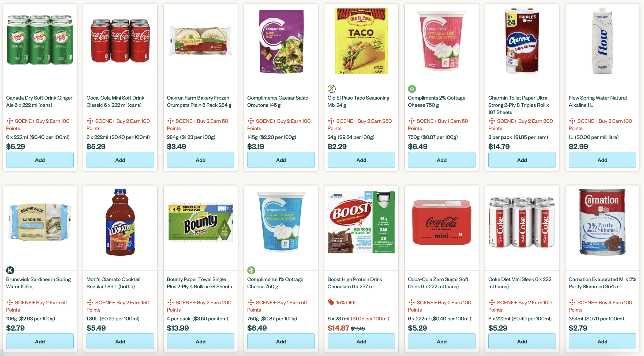Click the SCENE+ icon on Charmin offer
This screenshot has height=356, width=644.
pyautogui.click(x=492, y=121)
